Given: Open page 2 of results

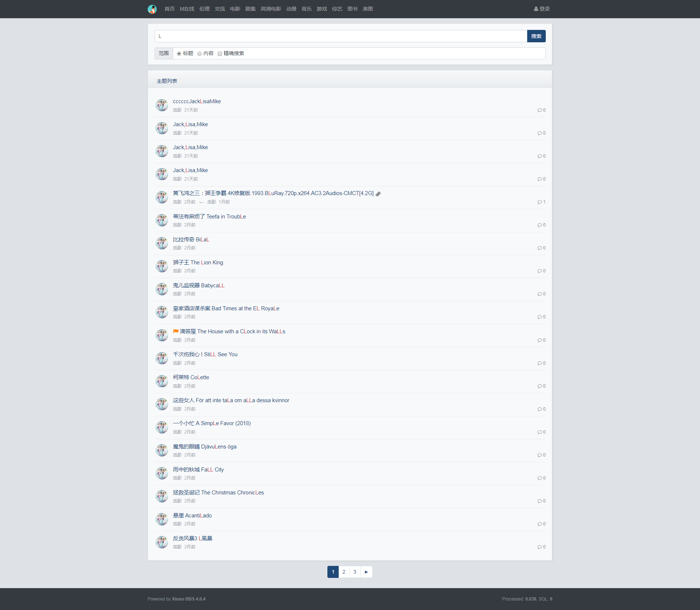Looking at the screenshot, I should [x=344, y=572].
